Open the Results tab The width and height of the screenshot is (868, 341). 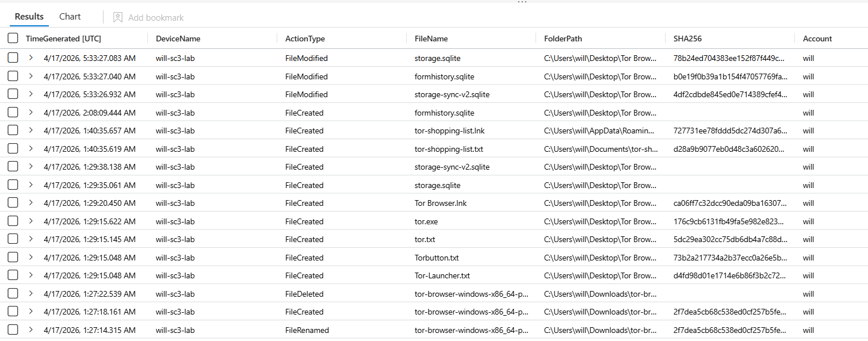pos(29,17)
